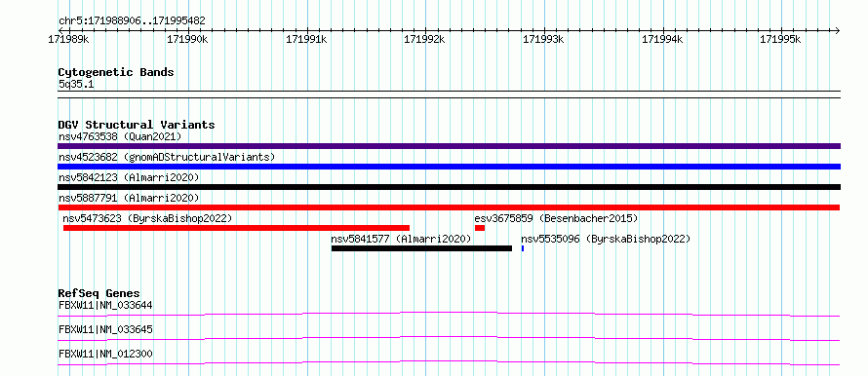Select the tiny blue nsv5535096 variant marker
The image size is (868, 376).
click(x=523, y=248)
